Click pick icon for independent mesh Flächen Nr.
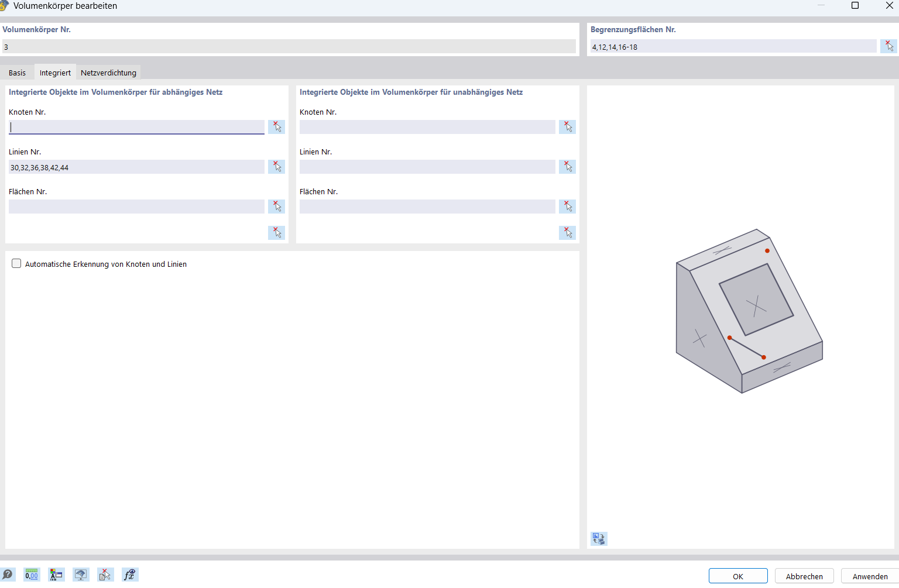This screenshot has width=899, height=588. 567,207
